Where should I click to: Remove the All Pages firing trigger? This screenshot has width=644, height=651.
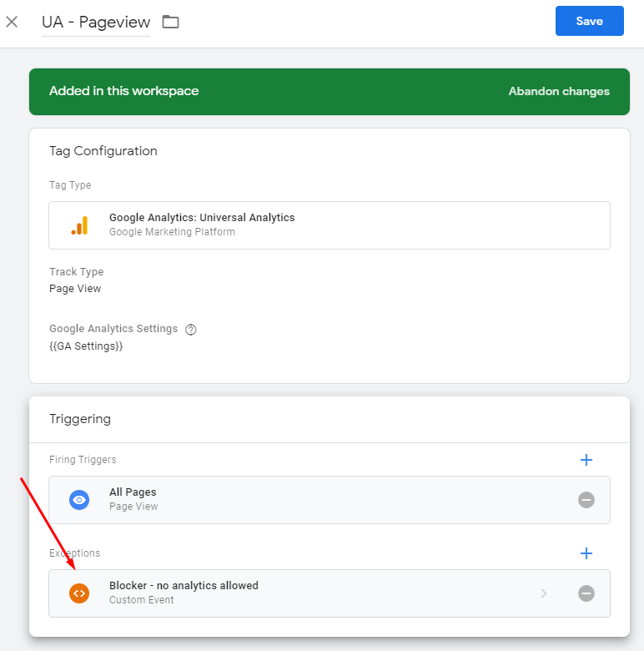click(x=586, y=499)
